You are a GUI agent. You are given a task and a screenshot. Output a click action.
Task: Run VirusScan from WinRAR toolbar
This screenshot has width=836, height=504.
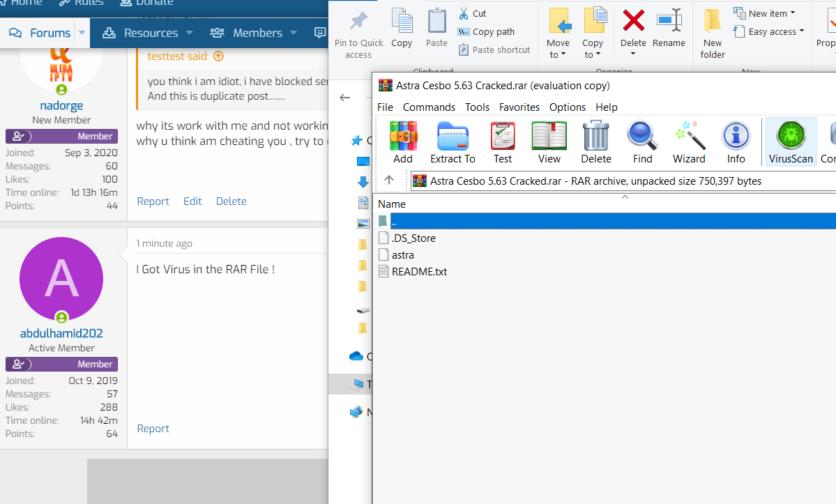click(x=791, y=142)
